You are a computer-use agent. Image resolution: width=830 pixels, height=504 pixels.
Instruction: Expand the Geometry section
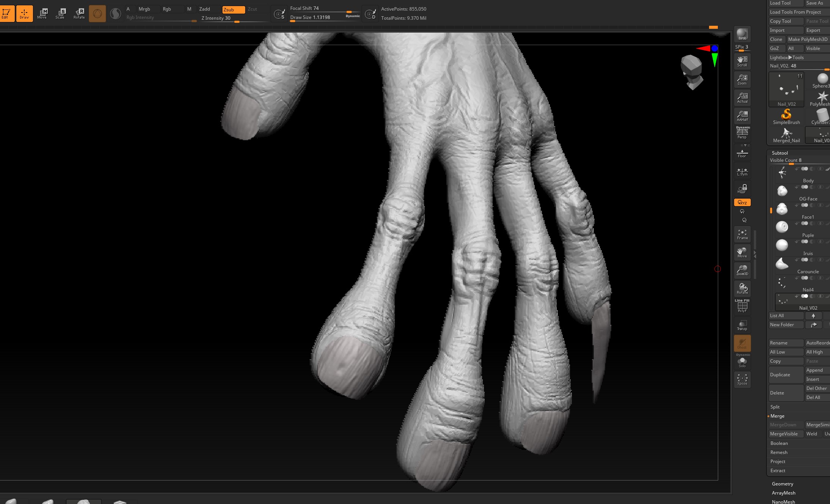[782, 484]
